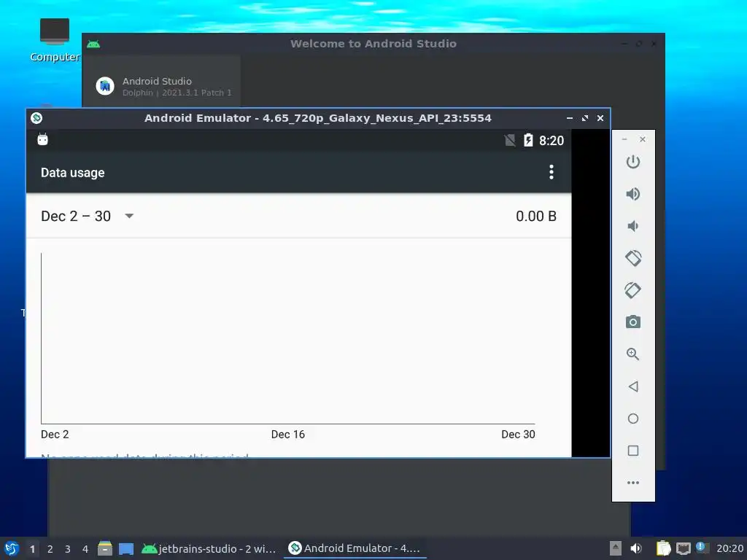This screenshot has width=747, height=560.
Task: Close the Android Emulator window
Action: 600,118
